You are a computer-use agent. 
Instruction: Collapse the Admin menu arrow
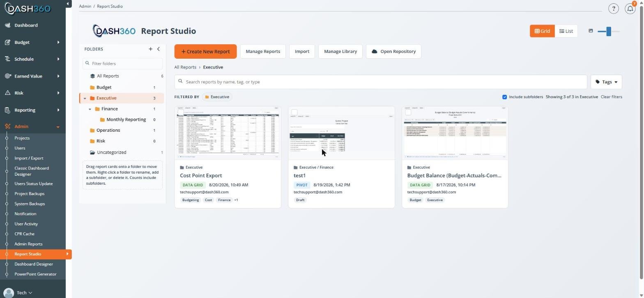(x=58, y=127)
